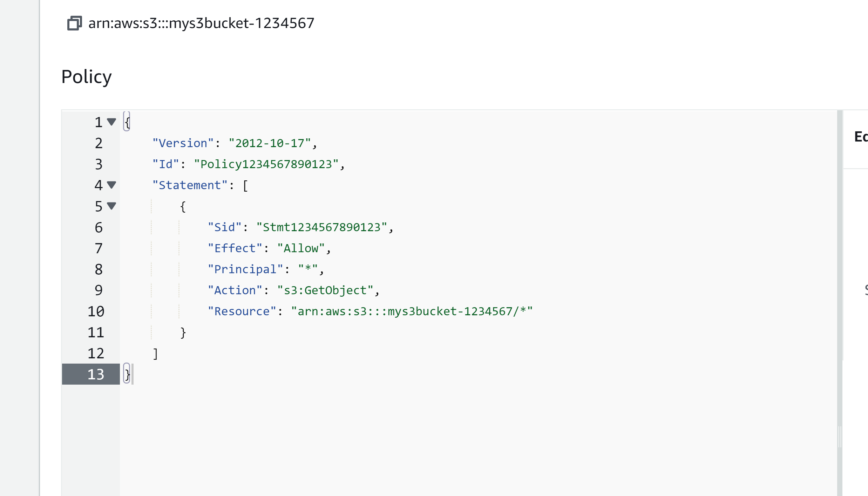Click the "Principal" key in editor

tap(245, 269)
